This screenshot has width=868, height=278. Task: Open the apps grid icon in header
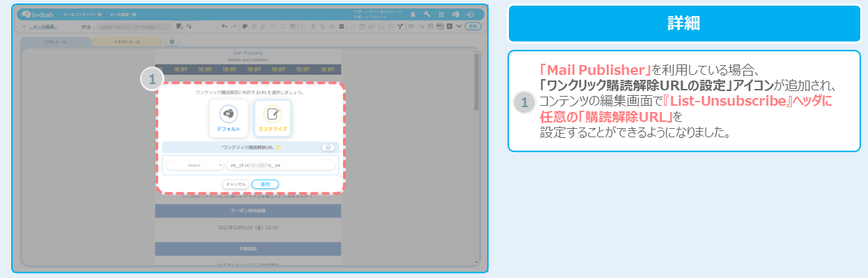pos(440,14)
